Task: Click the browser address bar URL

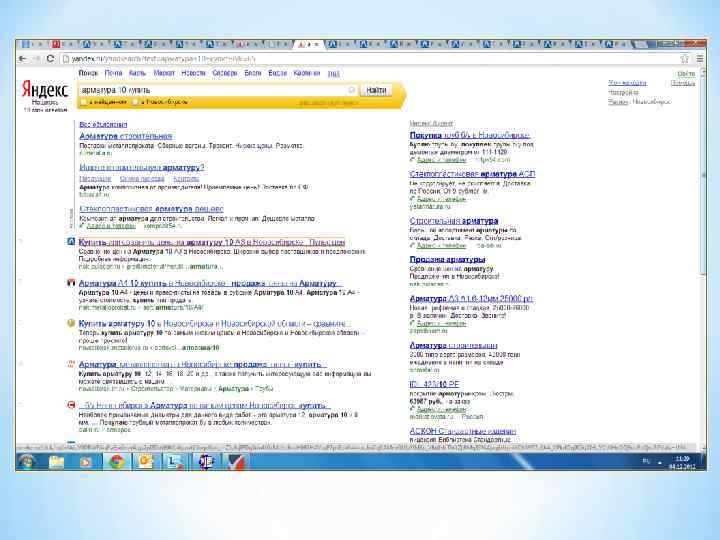Action: (163, 59)
